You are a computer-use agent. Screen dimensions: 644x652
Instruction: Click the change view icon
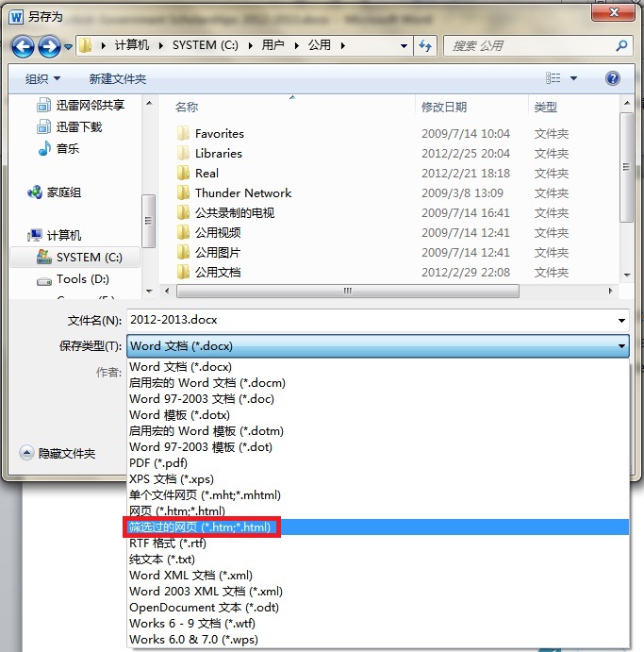coord(553,78)
